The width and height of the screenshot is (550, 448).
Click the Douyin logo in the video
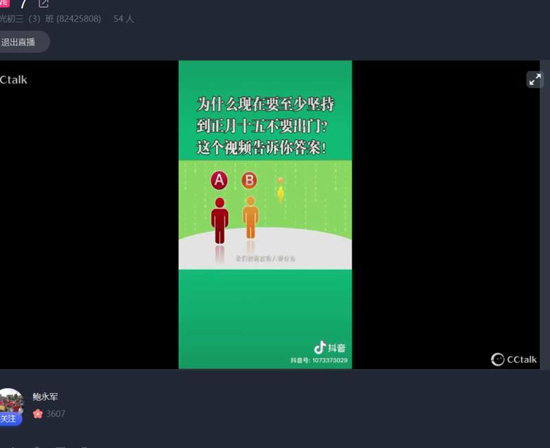point(329,348)
